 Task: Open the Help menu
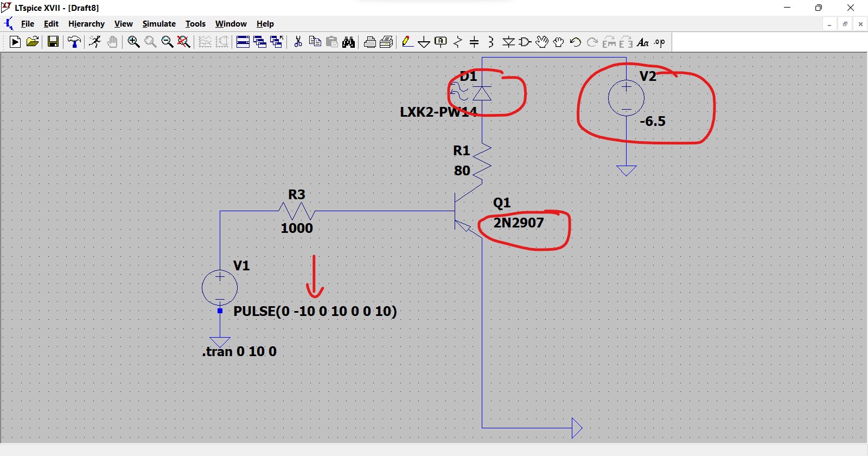coord(265,24)
